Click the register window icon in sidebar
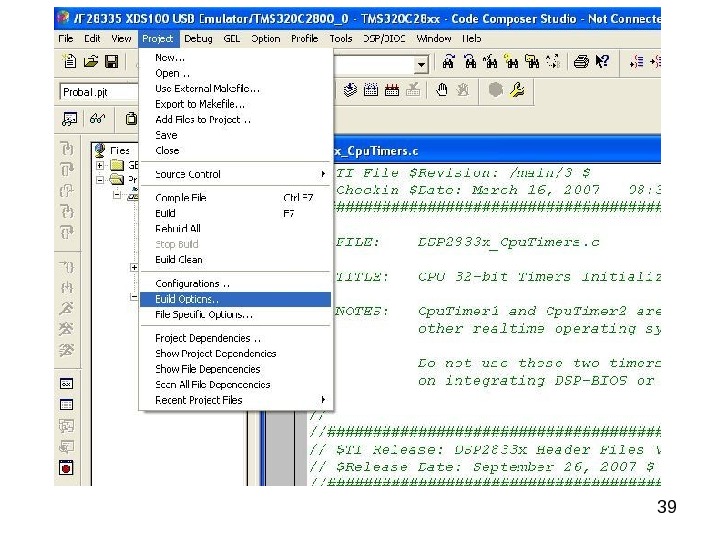The image size is (720, 540). [x=66, y=383]
